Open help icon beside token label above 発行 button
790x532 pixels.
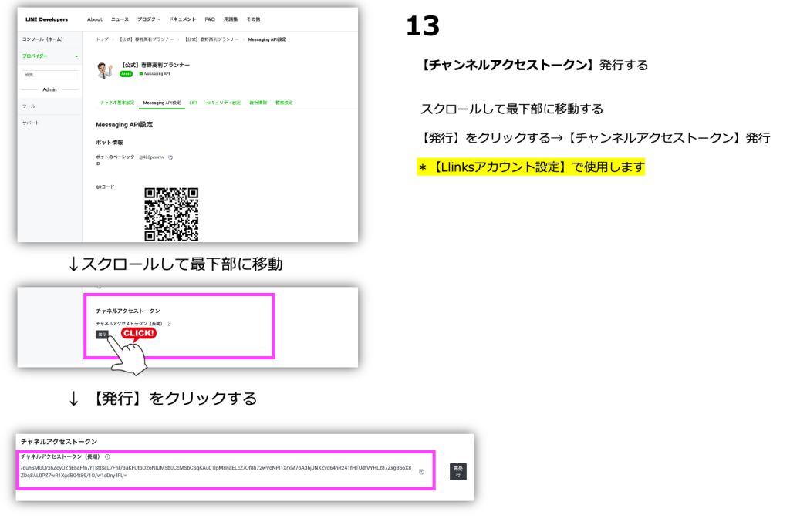pyautogui.click(x=169, y=324)
